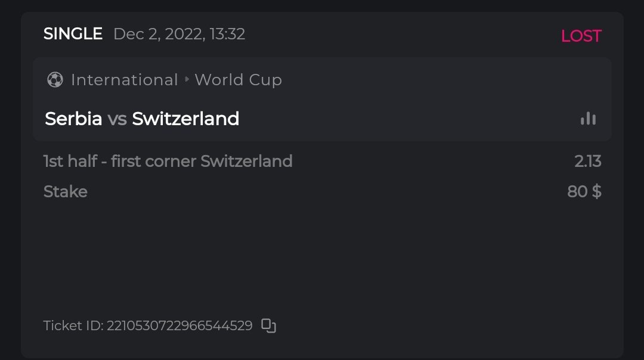The image size is (644, 360).
Task: Open the International category link
Action: 124,80
